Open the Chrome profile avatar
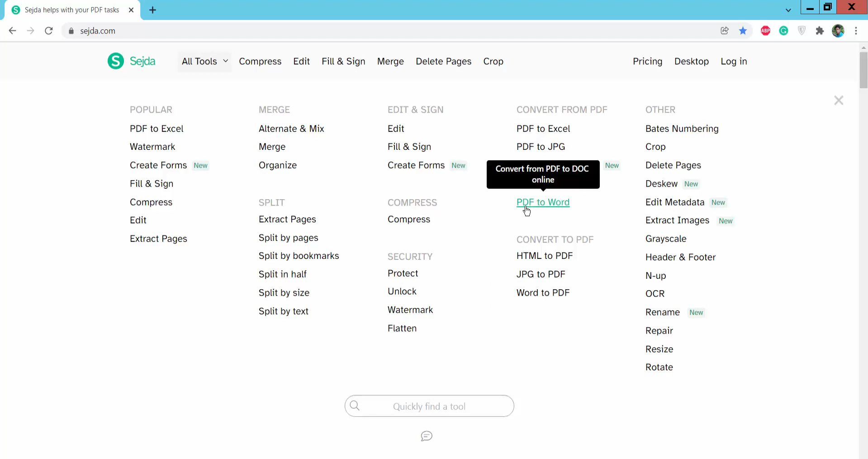This screenshot has width=868, height=459. point(838,31)
